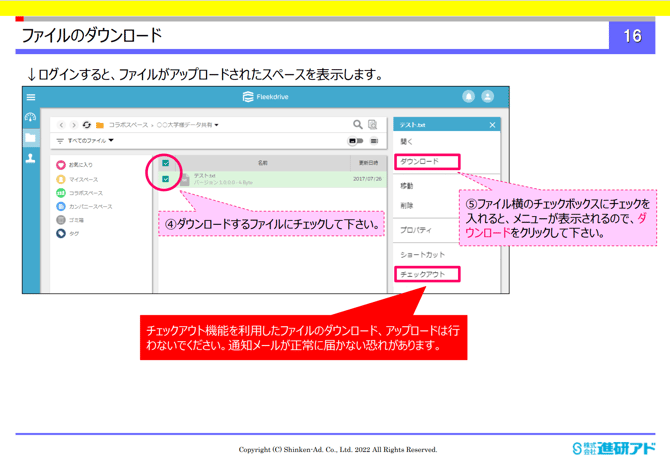Open コラボスペース in the left navigation
Screen dimensions: 670x464
pyautogui.click(x=86, y=193)
